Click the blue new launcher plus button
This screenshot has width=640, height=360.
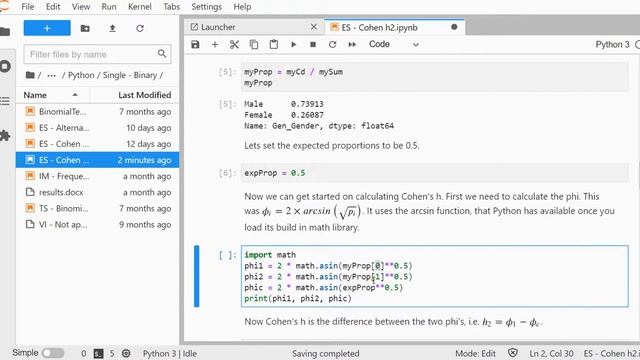[x=47, y=28]
